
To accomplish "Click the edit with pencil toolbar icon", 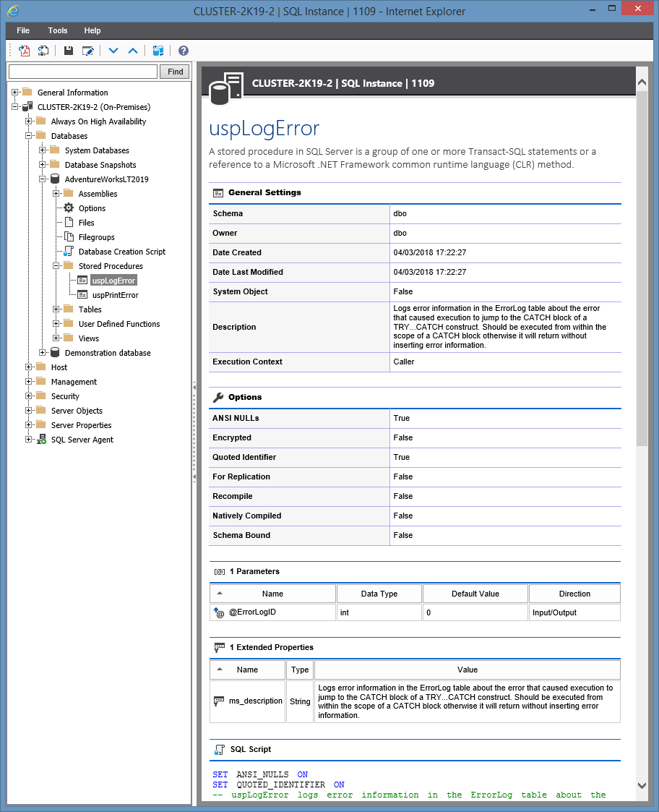I will click(x=88, y=51).
